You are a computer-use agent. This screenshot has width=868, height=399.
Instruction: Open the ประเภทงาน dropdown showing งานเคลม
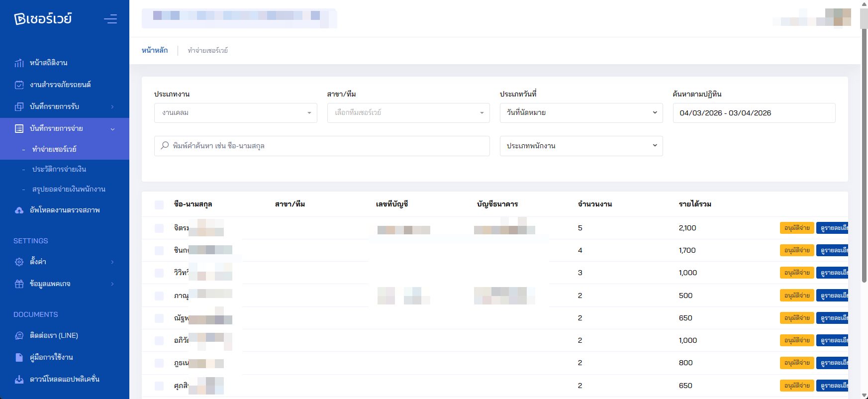(235, 113)
